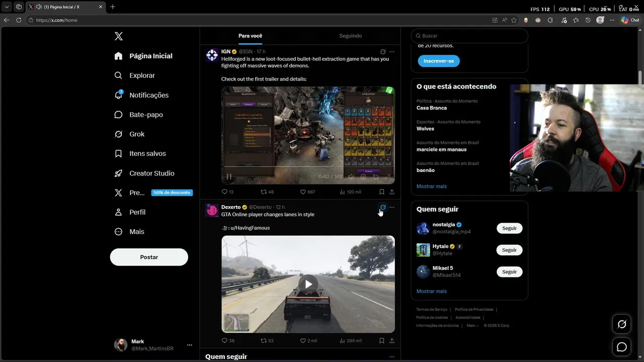Open Notificações with the bell icon
Screen dimensions: 644x362
[x=141, y=95]
